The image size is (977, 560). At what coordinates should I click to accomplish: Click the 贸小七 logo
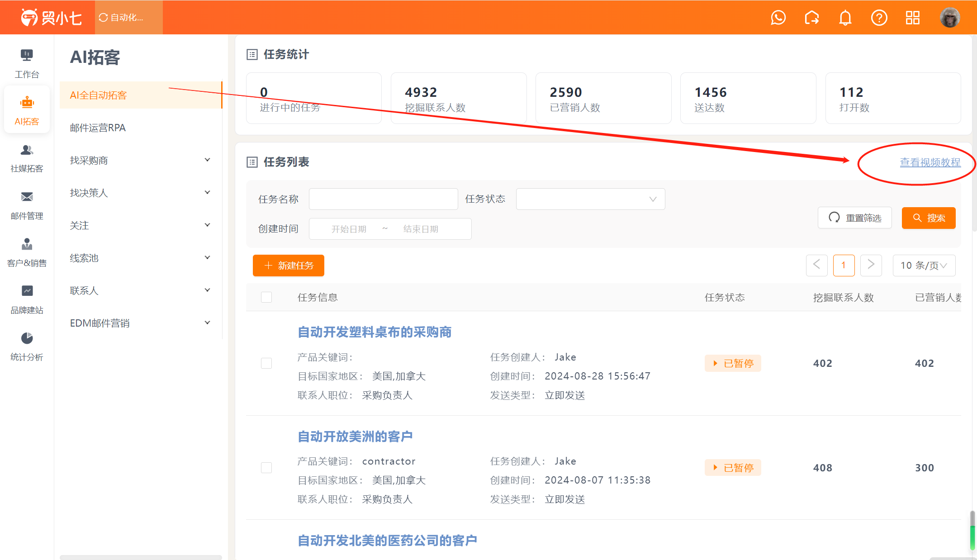pyautogui.click(x=51, y=18)
